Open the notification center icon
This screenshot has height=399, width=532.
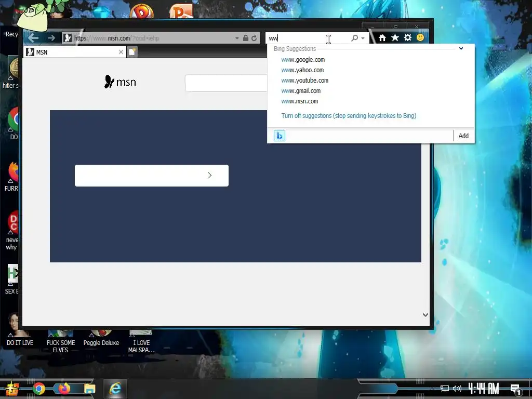(x=515, y=389)
